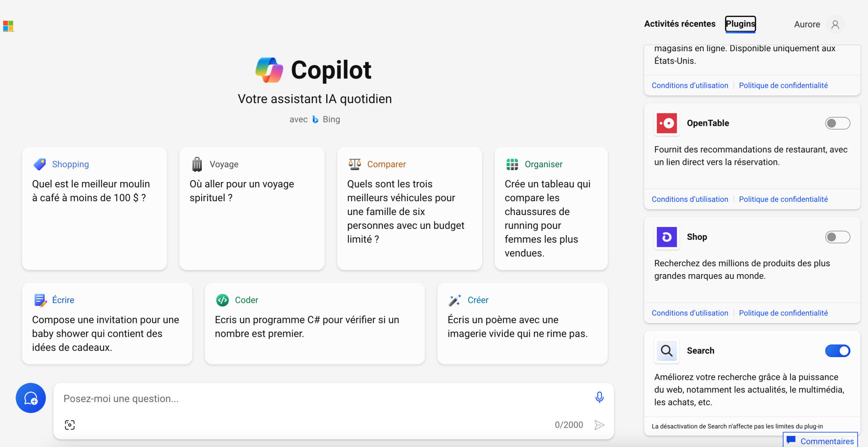Click the Commentaires button
Viewport: 868px width, 447px height.
820,440
